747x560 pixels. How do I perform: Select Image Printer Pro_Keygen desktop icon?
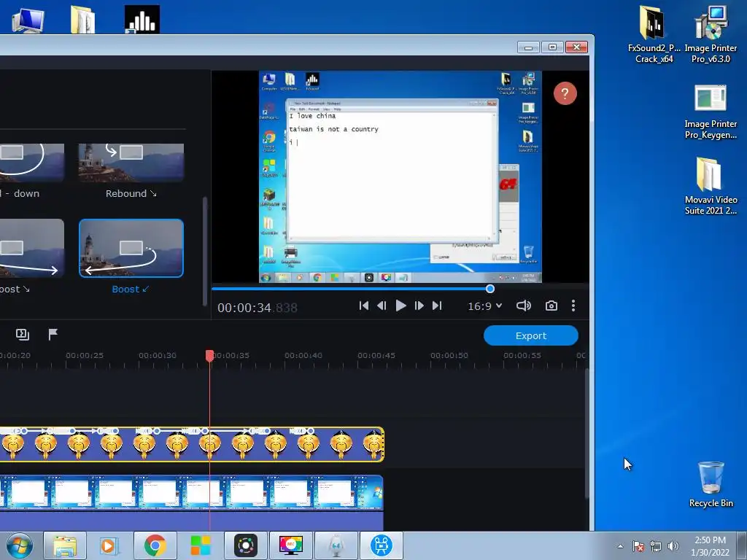click(x=711, y=112)
